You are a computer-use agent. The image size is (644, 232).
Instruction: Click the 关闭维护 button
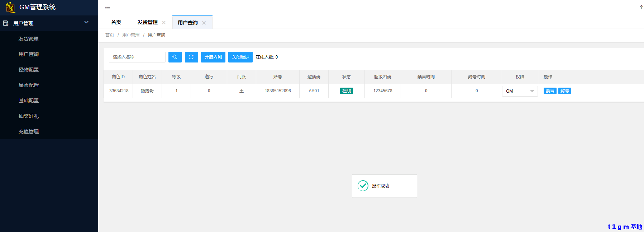[x=240, y=57]
